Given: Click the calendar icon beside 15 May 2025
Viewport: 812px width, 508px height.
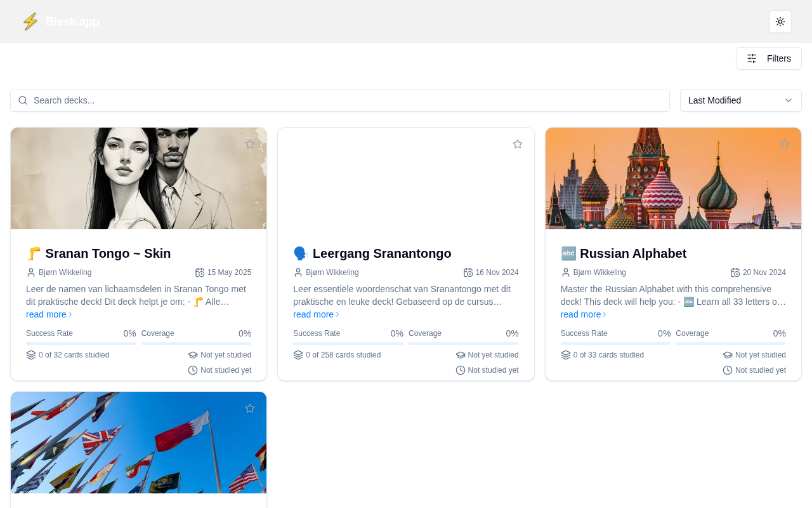Looking at the screenshot, I should (200, 272).
